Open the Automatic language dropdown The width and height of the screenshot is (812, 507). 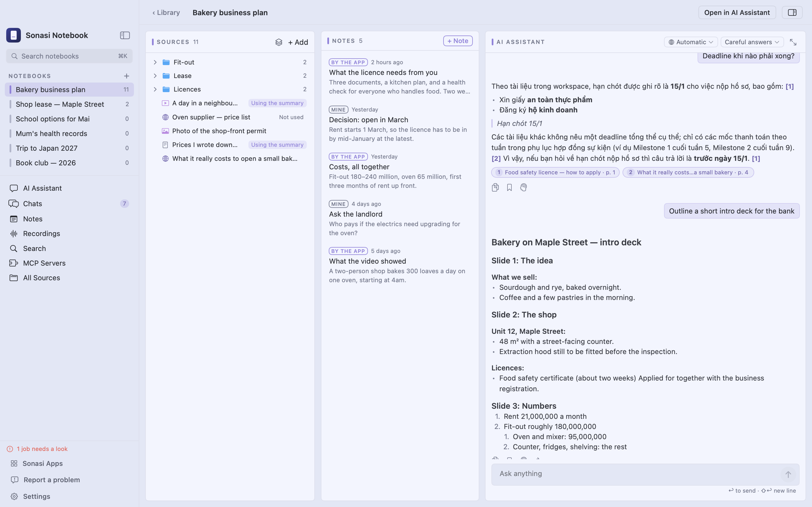pyautogui.click(x=690, y=42)
